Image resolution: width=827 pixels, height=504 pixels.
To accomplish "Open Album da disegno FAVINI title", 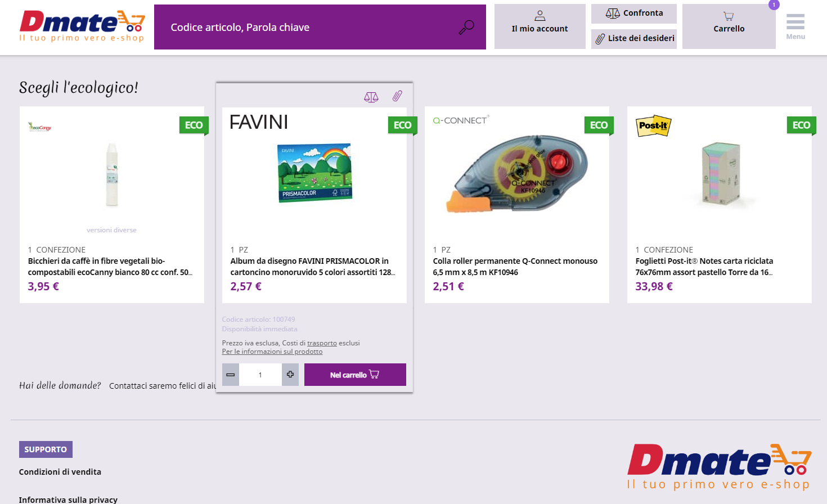I will point(313,267).
